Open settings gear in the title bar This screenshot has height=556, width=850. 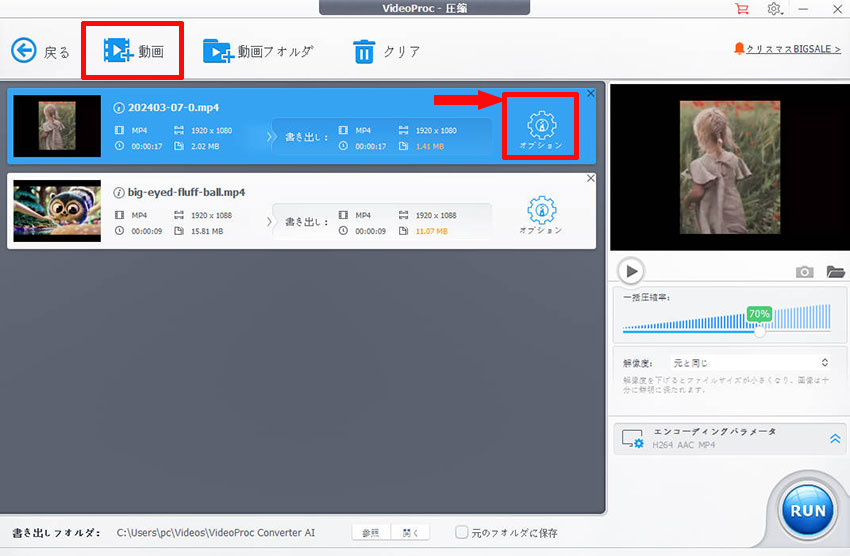774,9
